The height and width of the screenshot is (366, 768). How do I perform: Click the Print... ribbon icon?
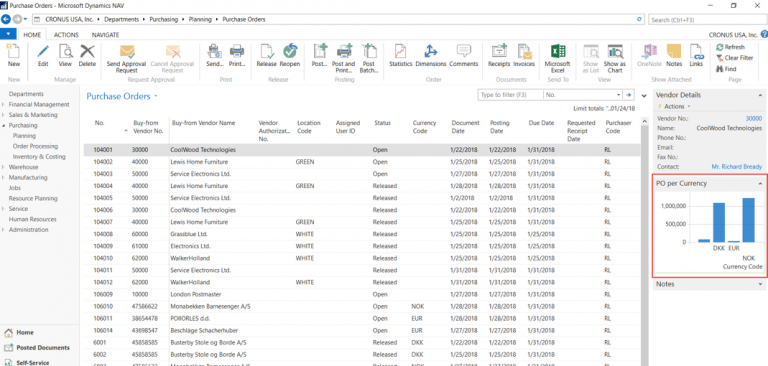(x=237, y=55)
